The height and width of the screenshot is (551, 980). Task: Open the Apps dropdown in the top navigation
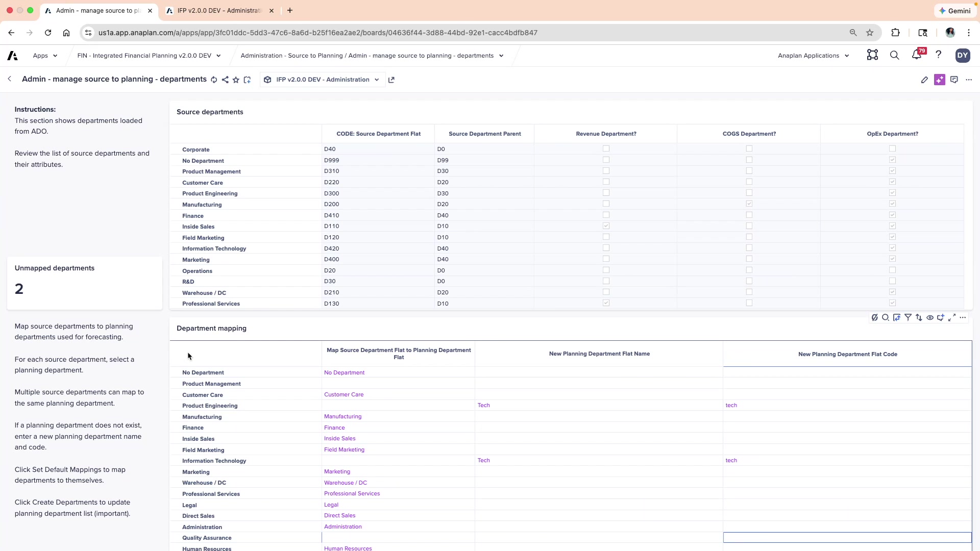[x=45, y=56]
